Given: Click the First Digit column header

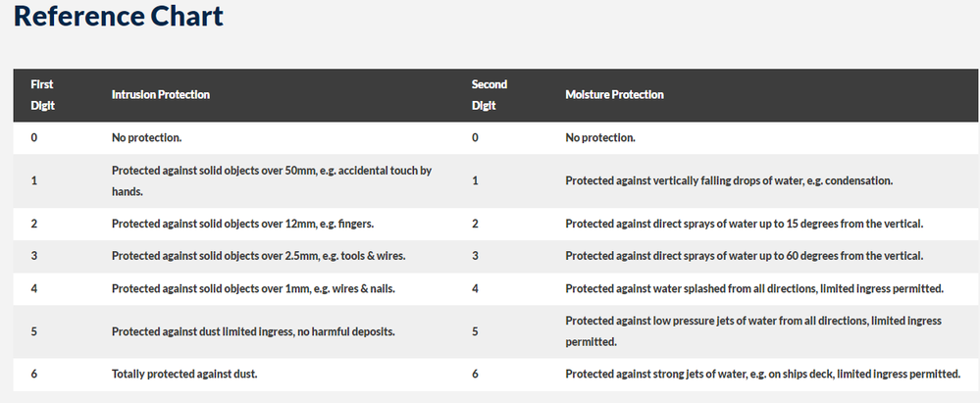Looking at the screenshot, I should [x=42, y=94].
